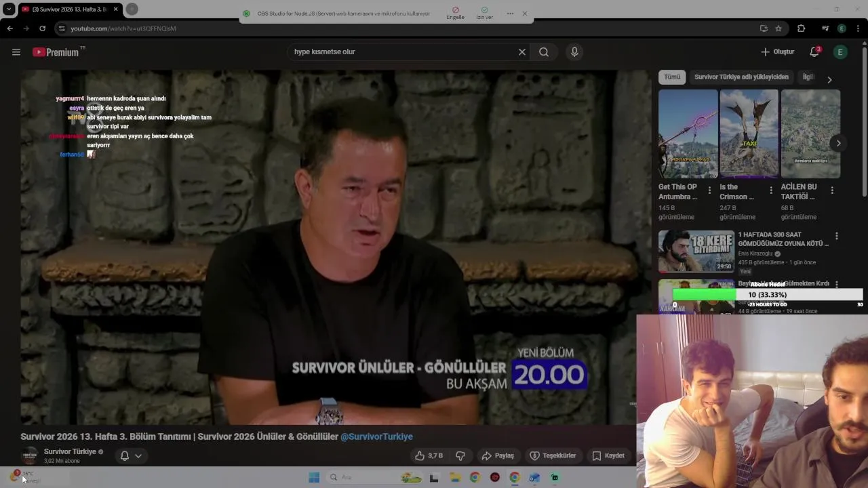Go back with browser back arrow
The height and width of the screenshot is (488, 868).
9,28
